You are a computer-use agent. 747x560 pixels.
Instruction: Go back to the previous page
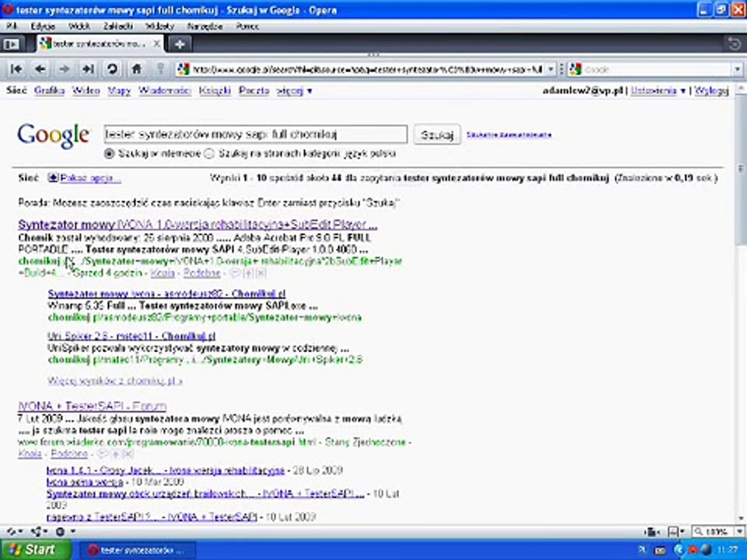(40, 69)
